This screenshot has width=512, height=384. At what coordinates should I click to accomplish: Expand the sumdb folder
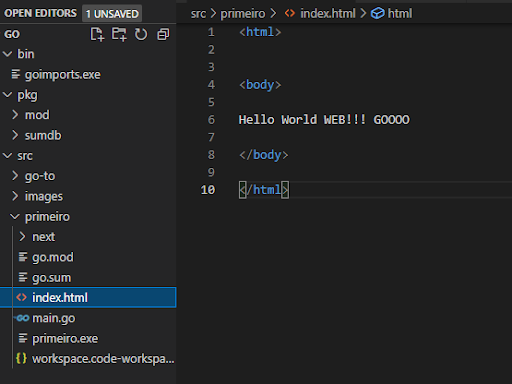coord(15,135)
